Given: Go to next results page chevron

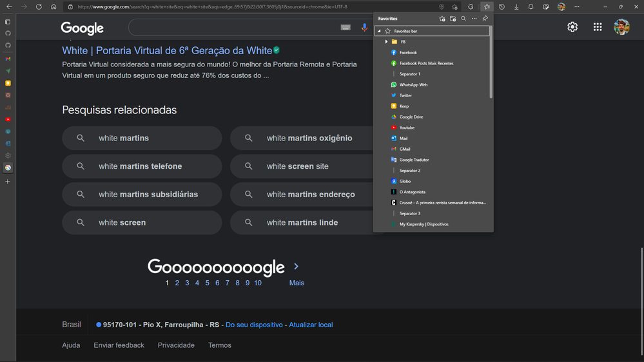Looking at the screenshot, I should click(296, 267).
